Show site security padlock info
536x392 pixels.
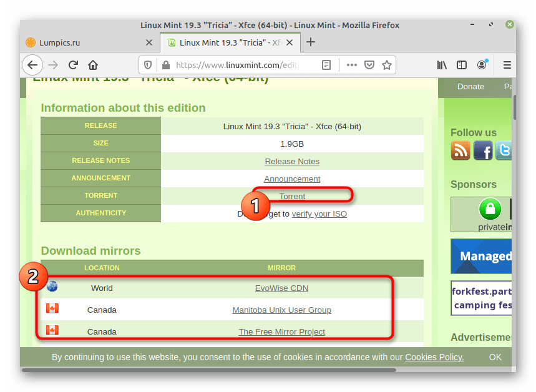click(166, 65)
